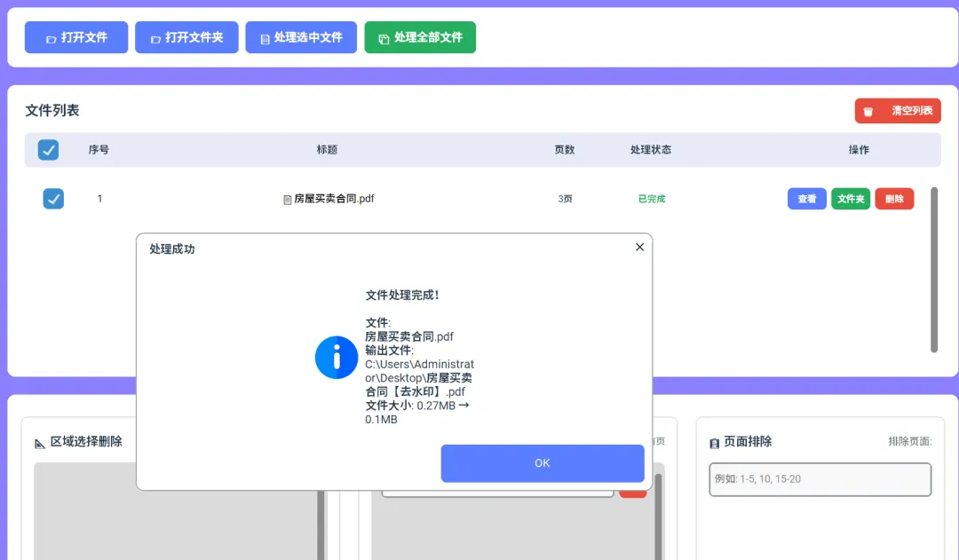Click the 处理成功 dialog title
Screen dimensions: 959x560
tap(172, 248)
